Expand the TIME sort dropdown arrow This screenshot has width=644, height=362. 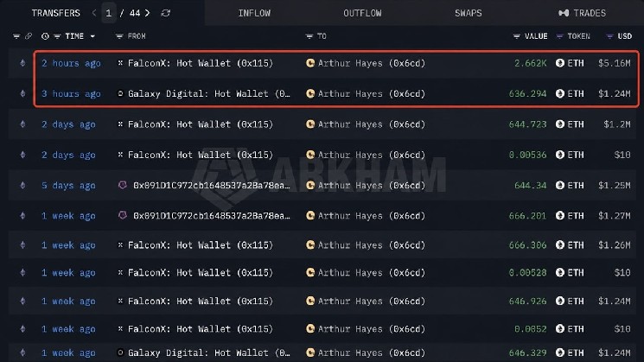92,36
